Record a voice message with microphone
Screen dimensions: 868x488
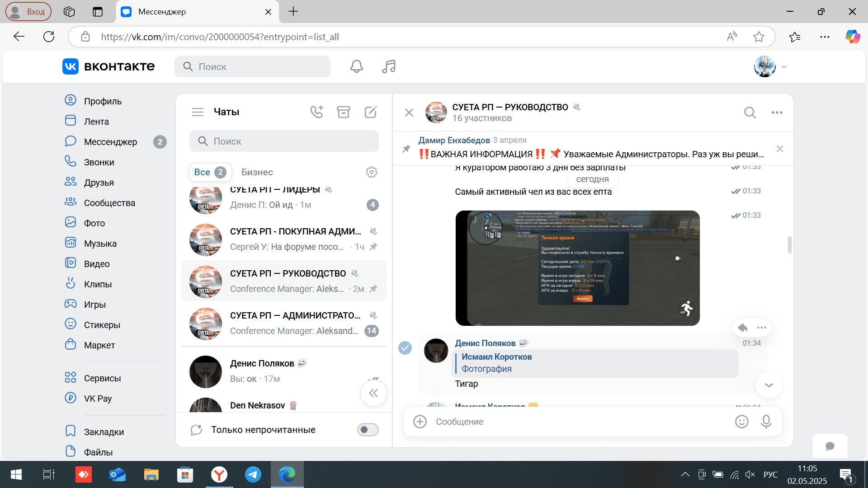click(766, 422)
